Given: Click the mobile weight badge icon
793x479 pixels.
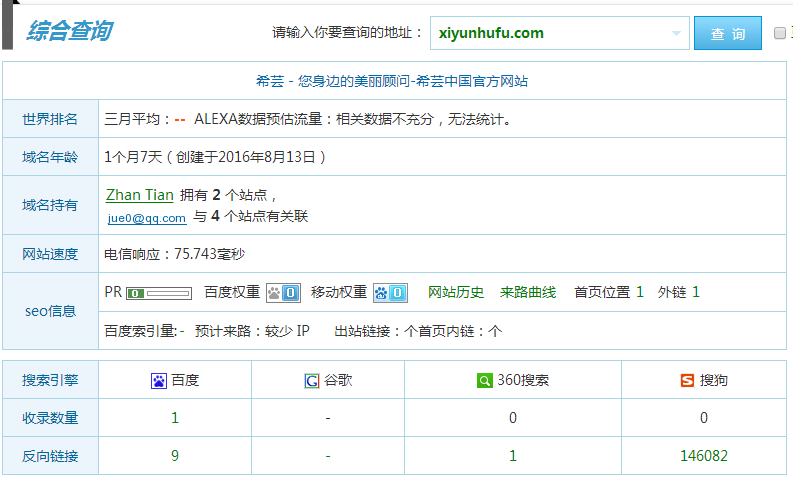Looking at the screenshot, I should click(x=390, y=293).
